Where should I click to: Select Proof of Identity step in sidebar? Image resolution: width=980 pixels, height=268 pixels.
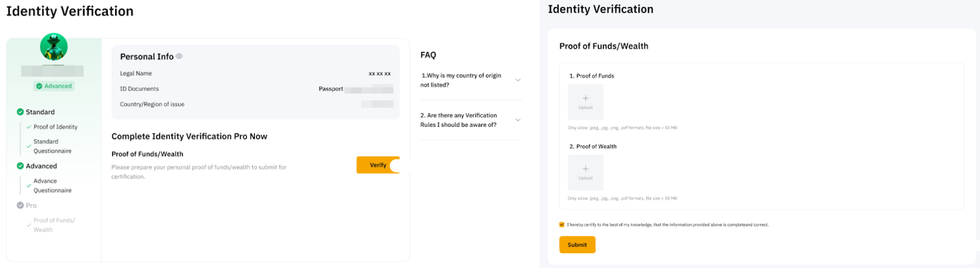[x=55, y=127]
